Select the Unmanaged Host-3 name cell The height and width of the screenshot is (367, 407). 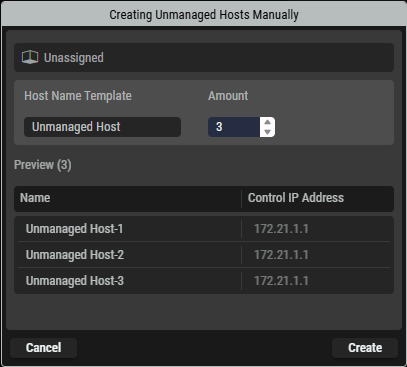point(129,281)
